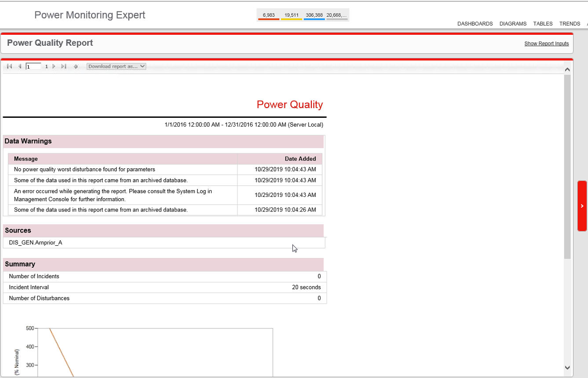Click the scroll down arrow of report scrollbar
Image resolution: width=588 pixels, height=378 pixels.
[x=567, y=367]
